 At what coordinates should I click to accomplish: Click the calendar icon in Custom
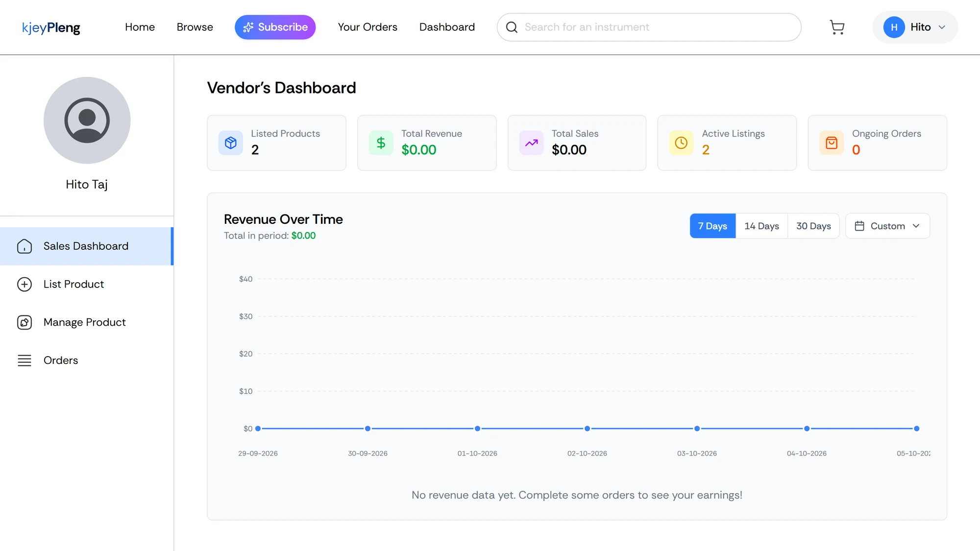click(x=859, y=226)
